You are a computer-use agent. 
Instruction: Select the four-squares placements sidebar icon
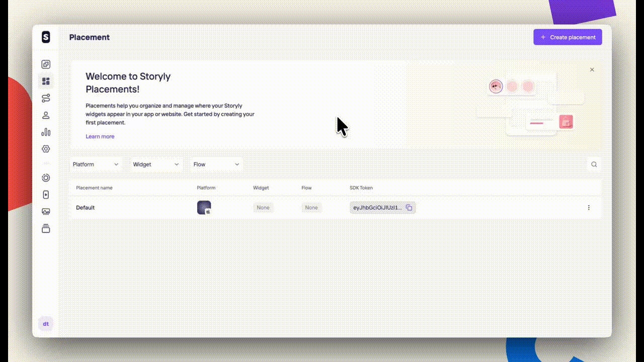[x=46, y=81]
